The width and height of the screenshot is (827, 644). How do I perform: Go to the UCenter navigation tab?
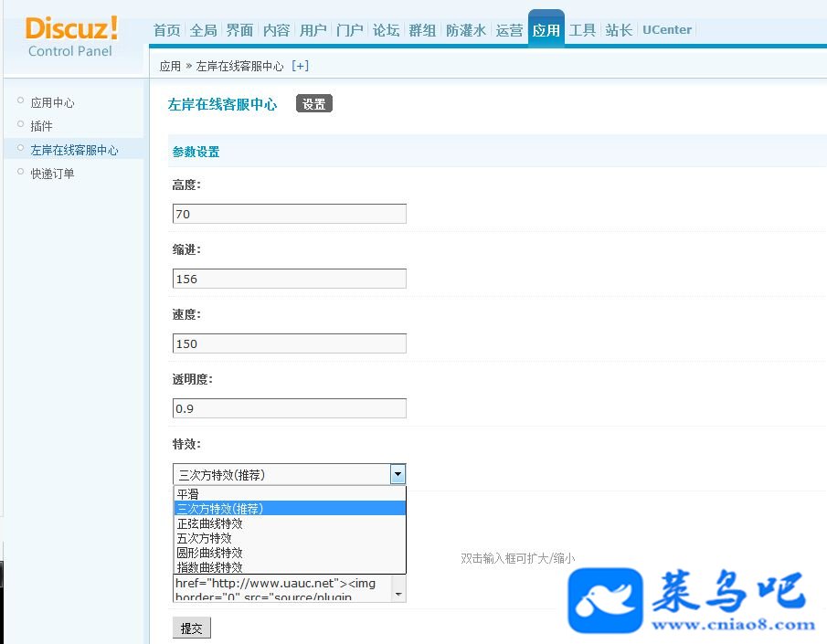[x=667, y=30]
